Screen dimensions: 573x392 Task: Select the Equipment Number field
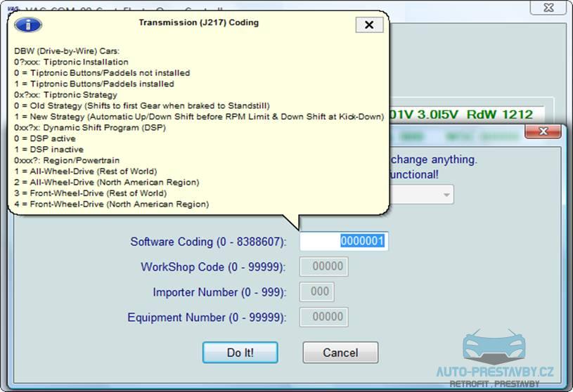(x=324, y=318)
